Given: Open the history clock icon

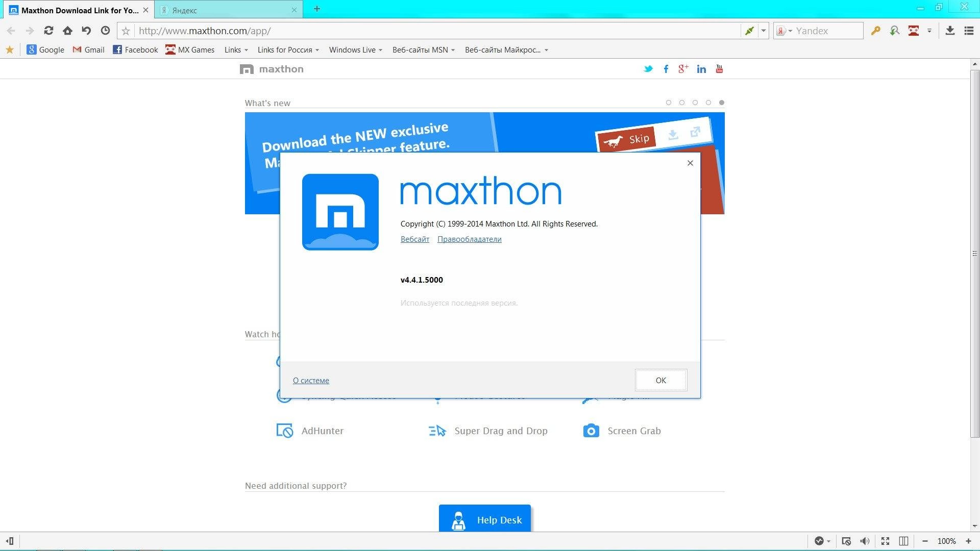Looking at the screenshot, I should click(105, 31).
